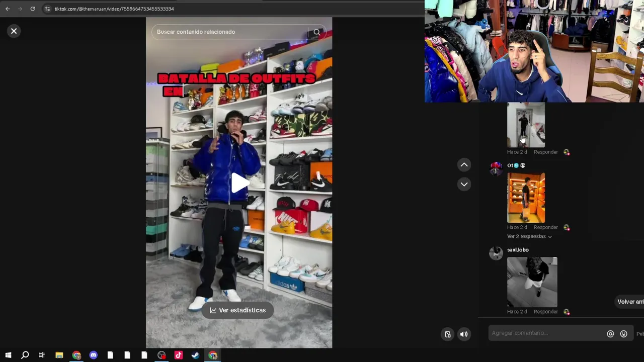
Task: Click Hace 2 d timestamp under saul.lobo comment
Action: tap(517, 312)
